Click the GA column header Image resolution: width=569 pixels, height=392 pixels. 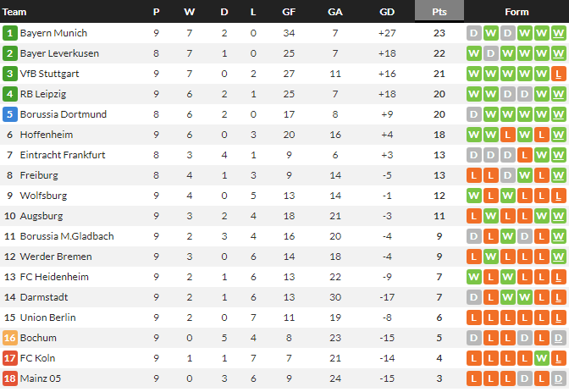(x=335, y=12)
